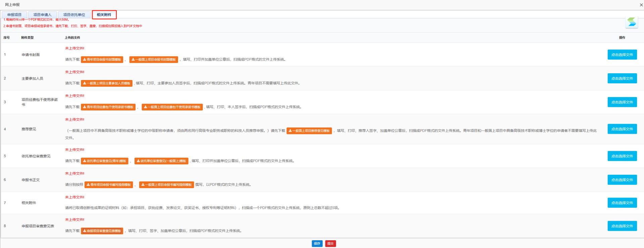This screenshot has height=248, width=644.
Task: Download 一般面上项目申报书编写提纲模板
Action: click(166, 185)
